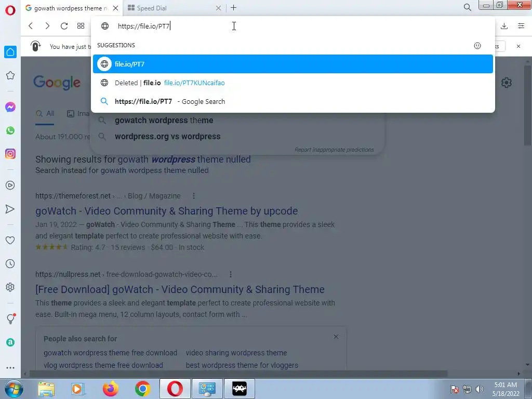Open the downloads panel icon
The width and height of the screenshot is (532, 399).
[x=504, y=26]
